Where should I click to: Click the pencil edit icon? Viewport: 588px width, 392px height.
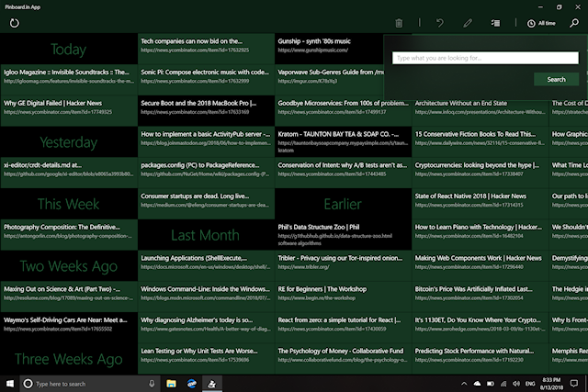tap(468, 23)
